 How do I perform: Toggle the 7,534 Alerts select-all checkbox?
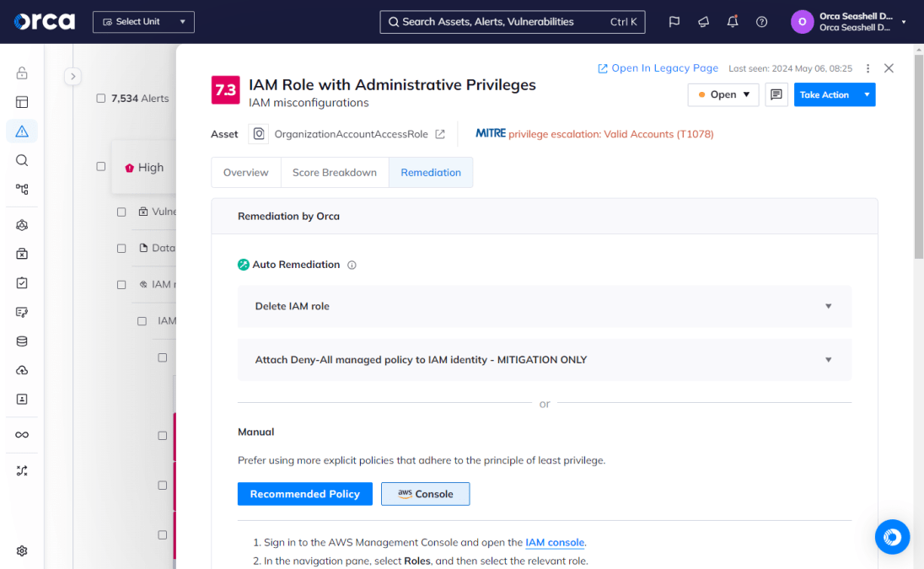click(101, 99)
